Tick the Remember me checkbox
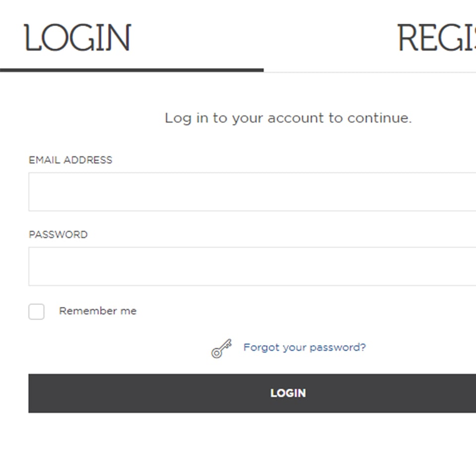 click(x=36, y=311)
